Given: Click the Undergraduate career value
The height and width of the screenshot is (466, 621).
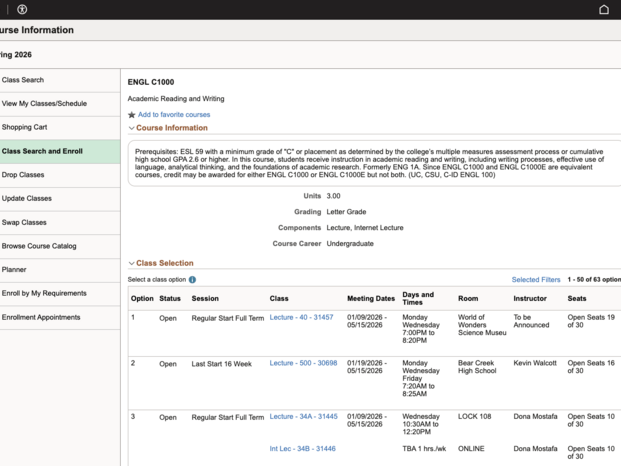Looking at the screenshot, I should coord(350,243).
